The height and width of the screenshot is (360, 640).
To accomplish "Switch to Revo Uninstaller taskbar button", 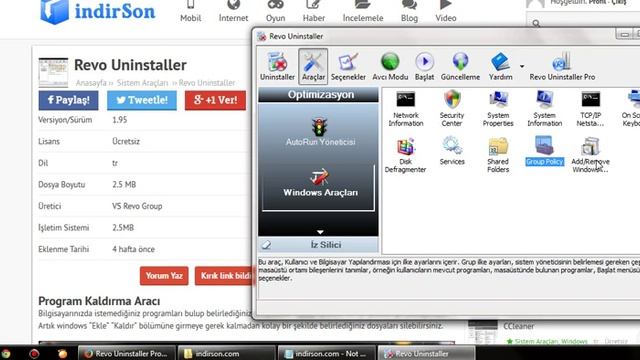I will 427,353.
